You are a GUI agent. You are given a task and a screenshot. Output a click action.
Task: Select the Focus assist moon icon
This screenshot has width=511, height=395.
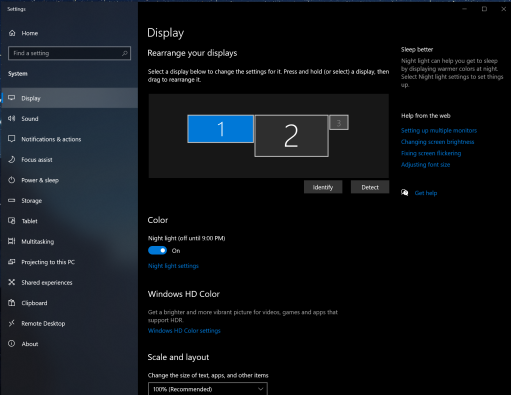(12, 159)
